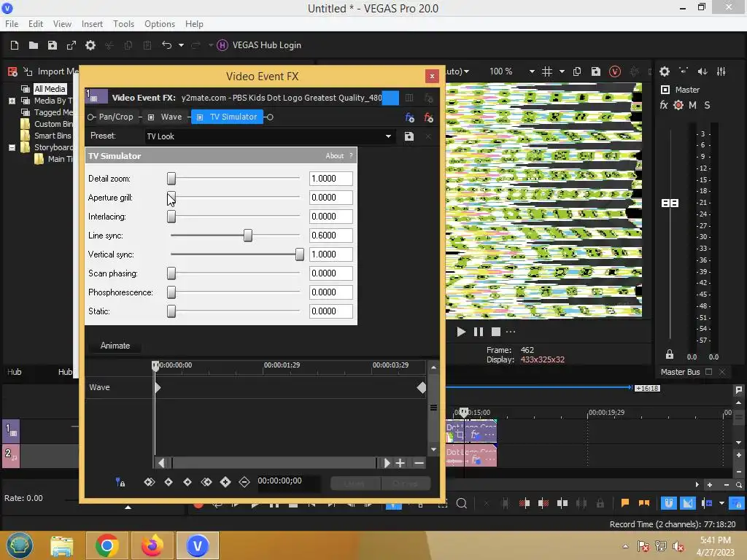Open the Insert menu
747x560 pixels.
(x=92, y=24)
